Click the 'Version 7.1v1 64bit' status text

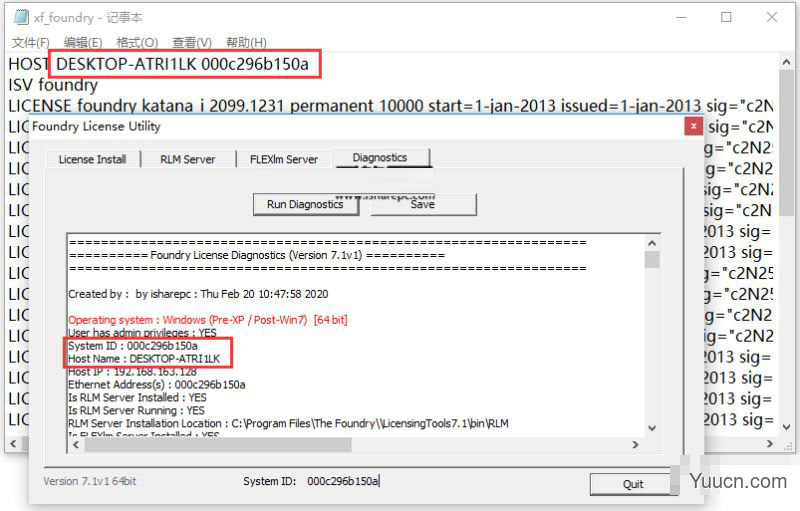pyautogui.click(x=90, y=481)
